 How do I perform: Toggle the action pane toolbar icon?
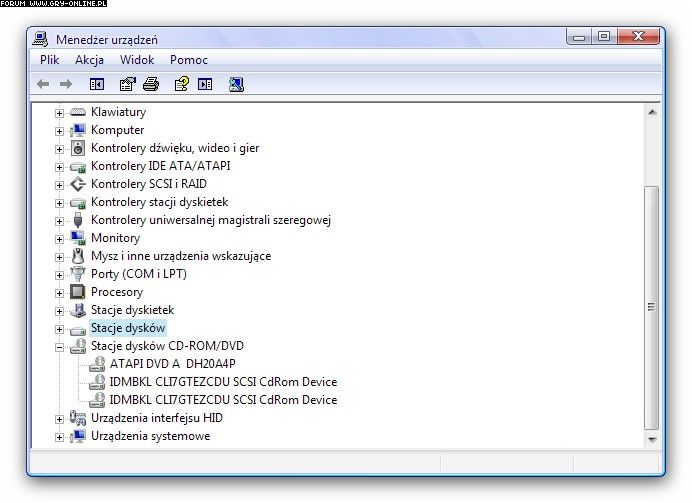pos(205,85)
